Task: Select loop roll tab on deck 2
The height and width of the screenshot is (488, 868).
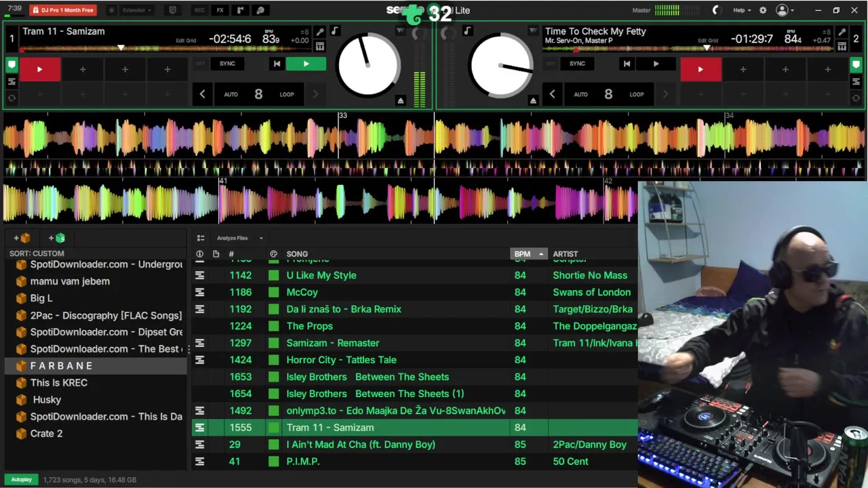Action: [856, 98]
